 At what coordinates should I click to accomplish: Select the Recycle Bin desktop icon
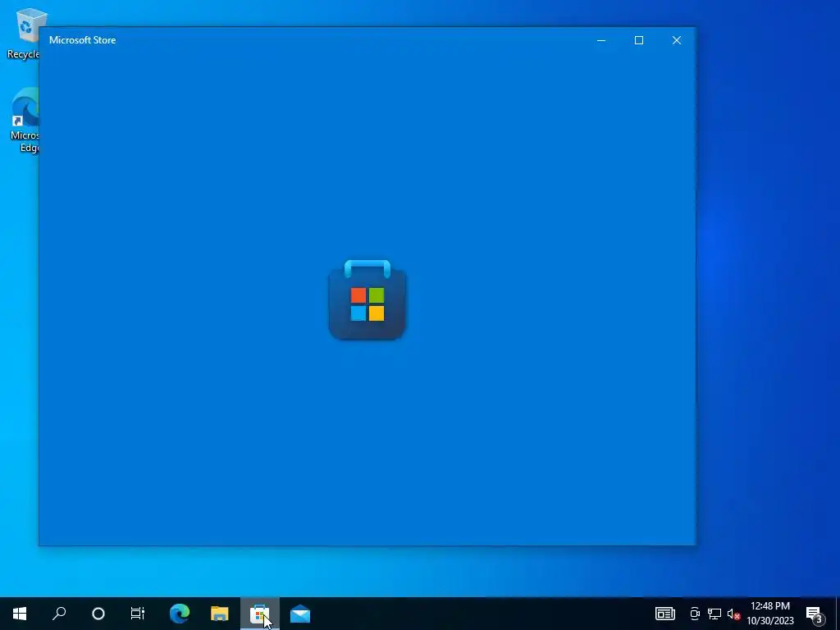point(23,34)
